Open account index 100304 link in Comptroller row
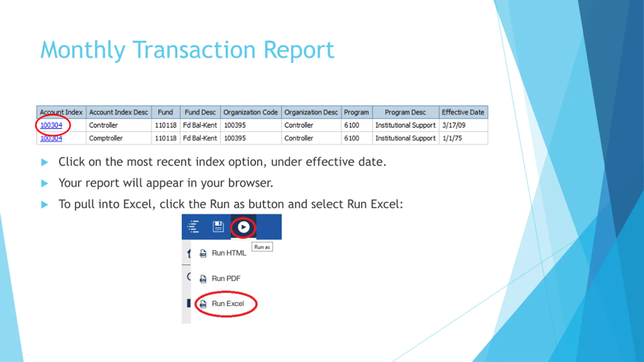The height and width of the screenshot is (362, 644). click(51, 138)
